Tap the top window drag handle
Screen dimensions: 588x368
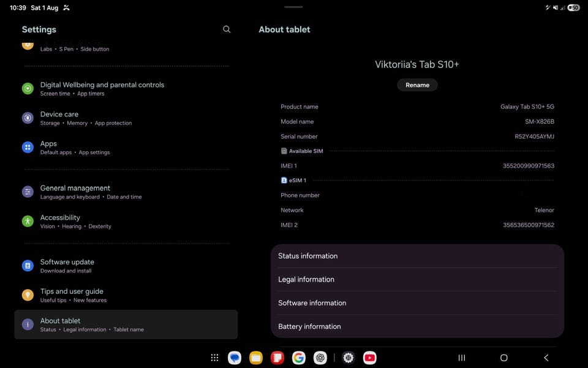(293, 7)
